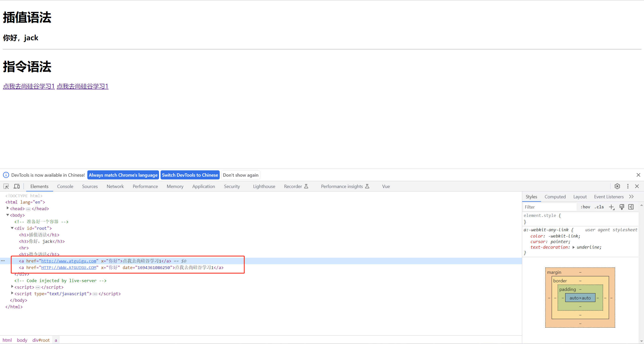Image resolution: width=644 pixels, height=344 pixels.
Task: Click Don't show again button
Action: tap(241, 175)
